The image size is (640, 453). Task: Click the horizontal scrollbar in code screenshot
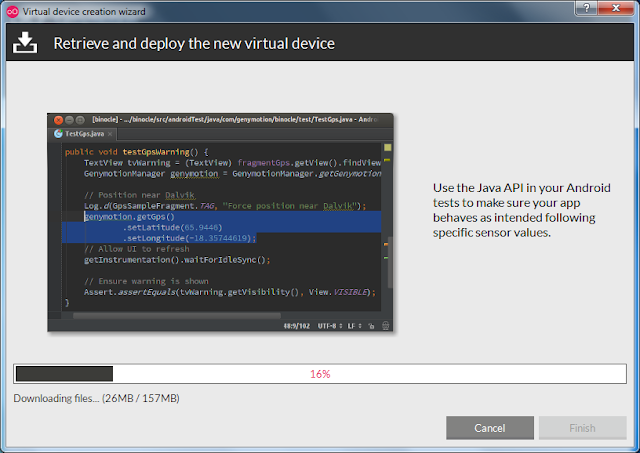(x=177, y=315)
